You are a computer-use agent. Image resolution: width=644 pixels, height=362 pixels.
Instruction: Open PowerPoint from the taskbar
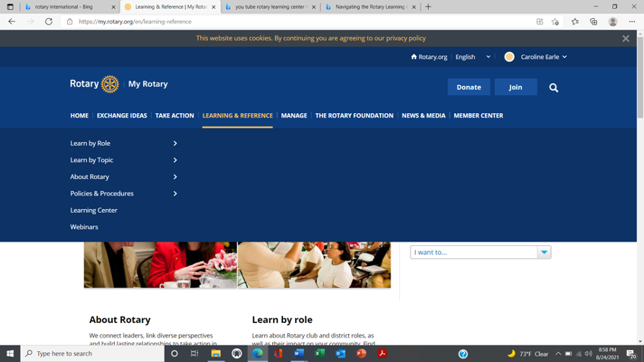(x=362, y=353)
